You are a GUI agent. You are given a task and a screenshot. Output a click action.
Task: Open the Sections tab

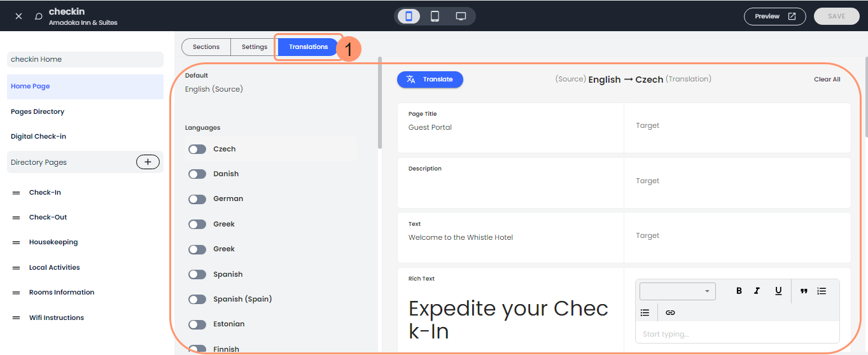(x=206, y=47)
